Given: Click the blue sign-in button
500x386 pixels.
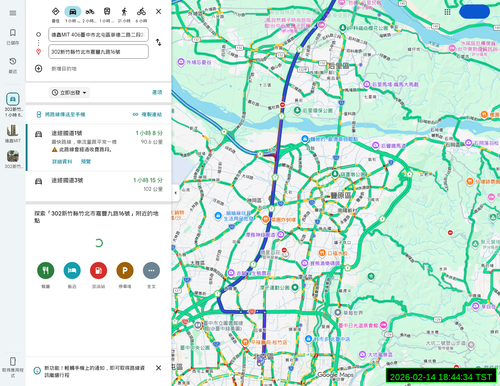Looking at the screenshot, I should [x=474, y=12].
